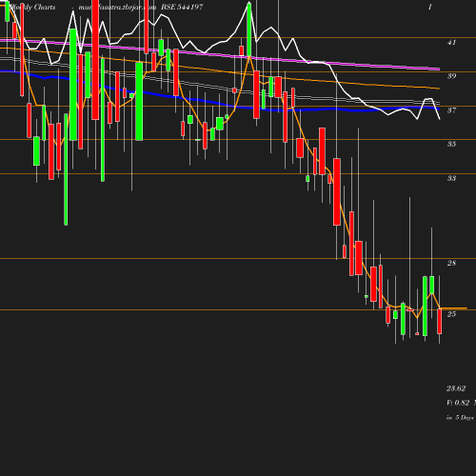Image resolution: width=476 pixels, height=476 pixels.
Task: Click the volume reading 'V: 0.82'
Action: (458, 403)
